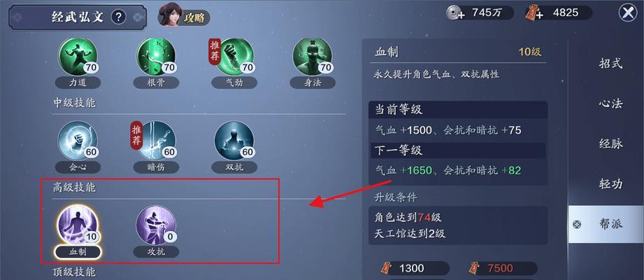Select the highlighted 帮派 tab
Viewport: 644px width, 280px height.
606,224
